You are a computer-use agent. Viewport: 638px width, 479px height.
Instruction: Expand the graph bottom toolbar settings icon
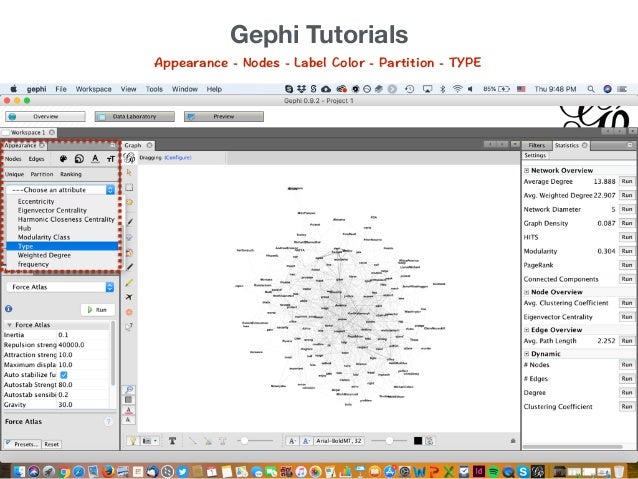click(x=513, y=441)
